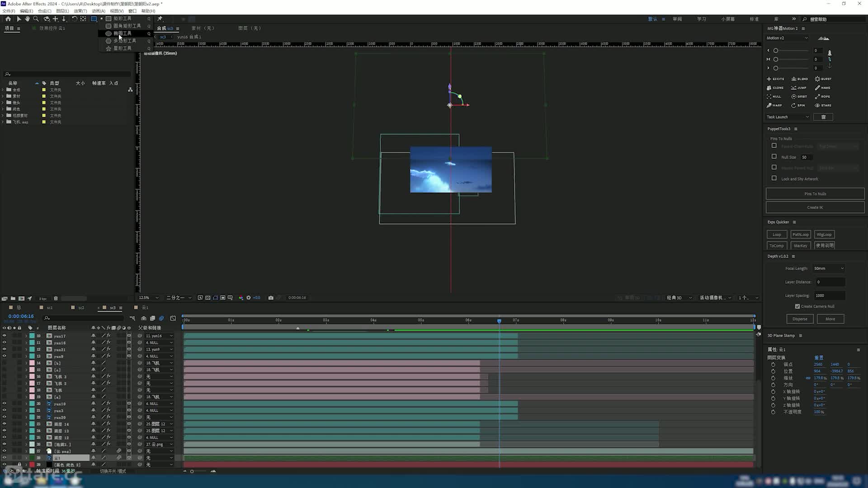Click the JUMP Motion tool
This screenshot has width=868, height=488.
point(799,88)
